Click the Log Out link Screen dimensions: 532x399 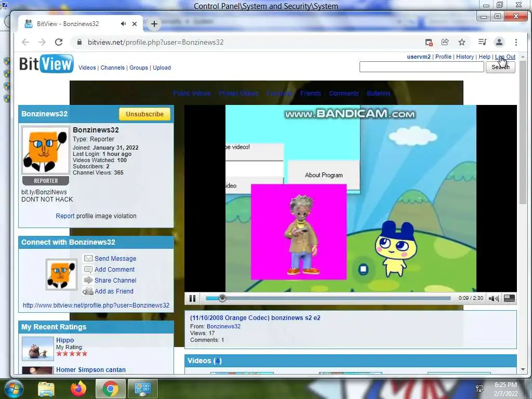pos(505,57)
